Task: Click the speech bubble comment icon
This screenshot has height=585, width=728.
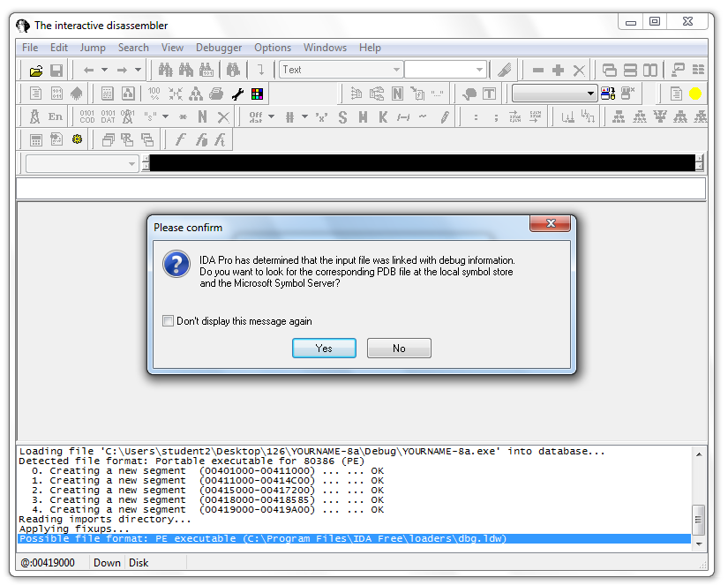Action: pos(469,94)
